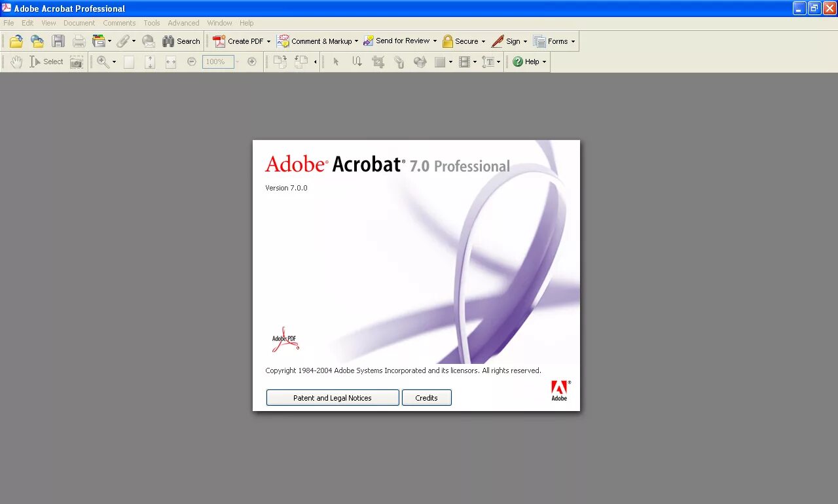Rotate the page clockwise
The image size is (838, 504).
pyautogui.click(x=280, y=62)
